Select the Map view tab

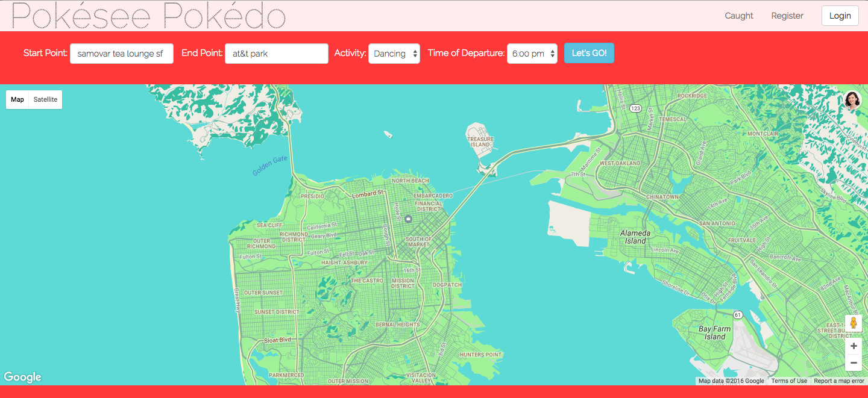point(17,99)
